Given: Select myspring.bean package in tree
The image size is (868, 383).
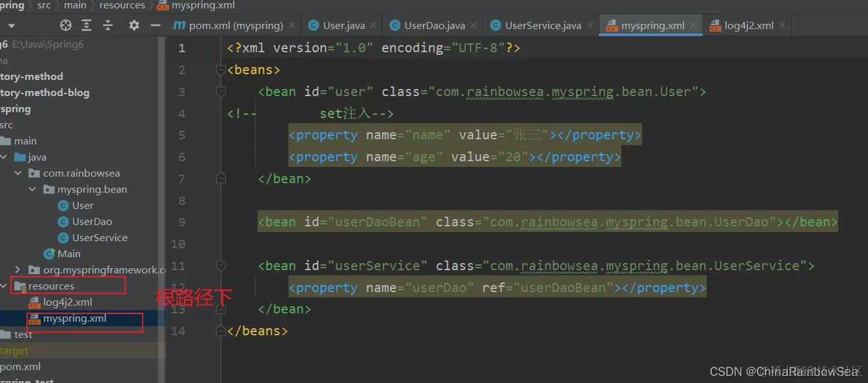Looking at the screenshot, I should click(x=92, y=190).
